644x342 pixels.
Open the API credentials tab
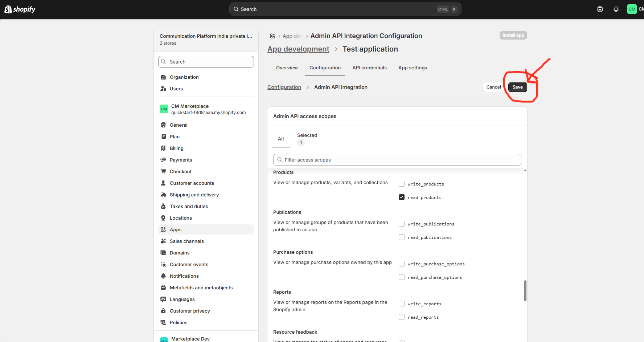[369, 68]
